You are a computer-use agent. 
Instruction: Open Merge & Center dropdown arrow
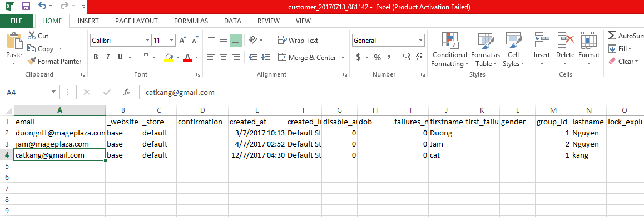tap(343, 57)
